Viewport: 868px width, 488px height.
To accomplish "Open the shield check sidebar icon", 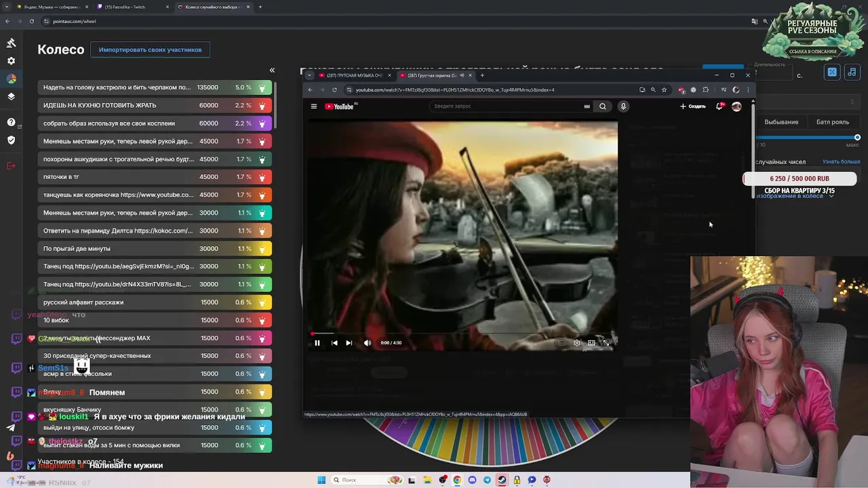I will pos(11,140).
